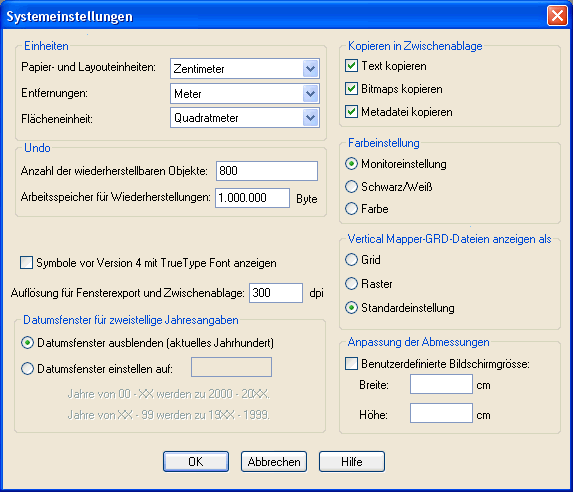Select Datumsfenster einstellen auf option
Screen dimensions: 573x492
[x=27, y=368]
